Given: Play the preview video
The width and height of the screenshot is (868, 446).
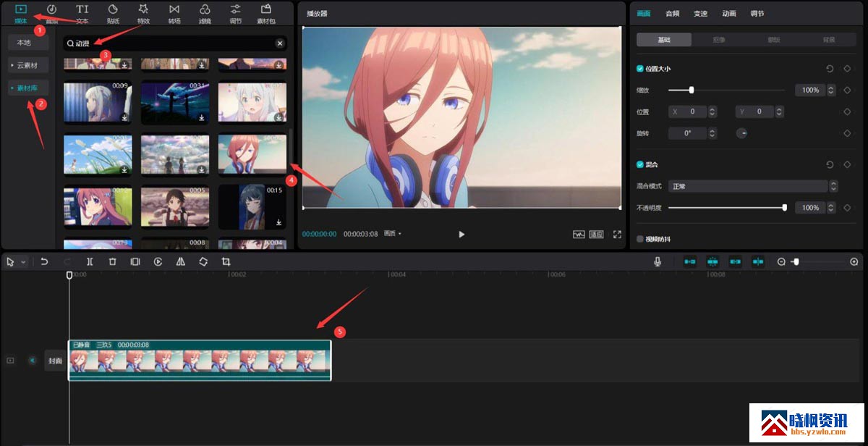Looking at the screenshot, I should click(461, 234).
